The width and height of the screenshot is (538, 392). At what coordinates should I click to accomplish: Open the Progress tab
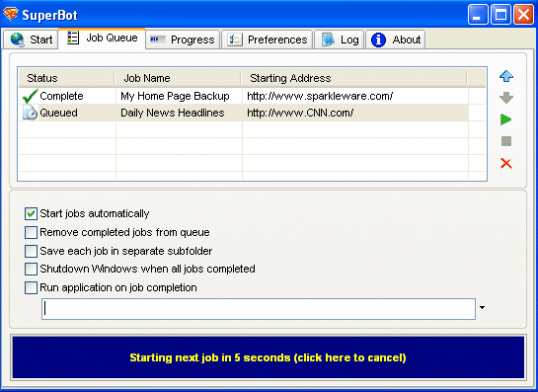click(x=183, y=39)
